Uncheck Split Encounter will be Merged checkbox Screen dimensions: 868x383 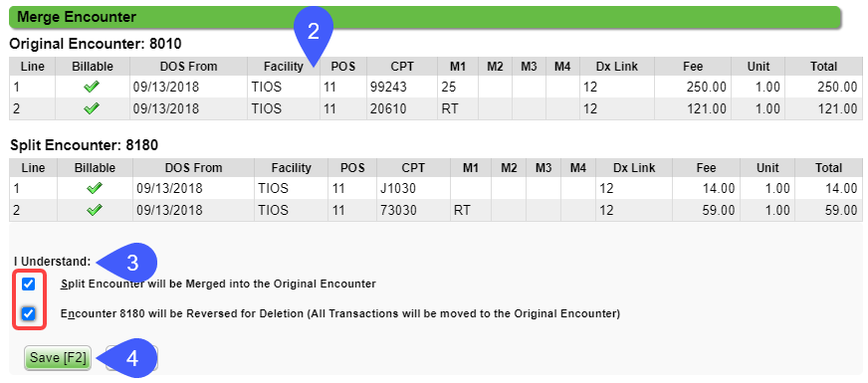pos(28,285)
